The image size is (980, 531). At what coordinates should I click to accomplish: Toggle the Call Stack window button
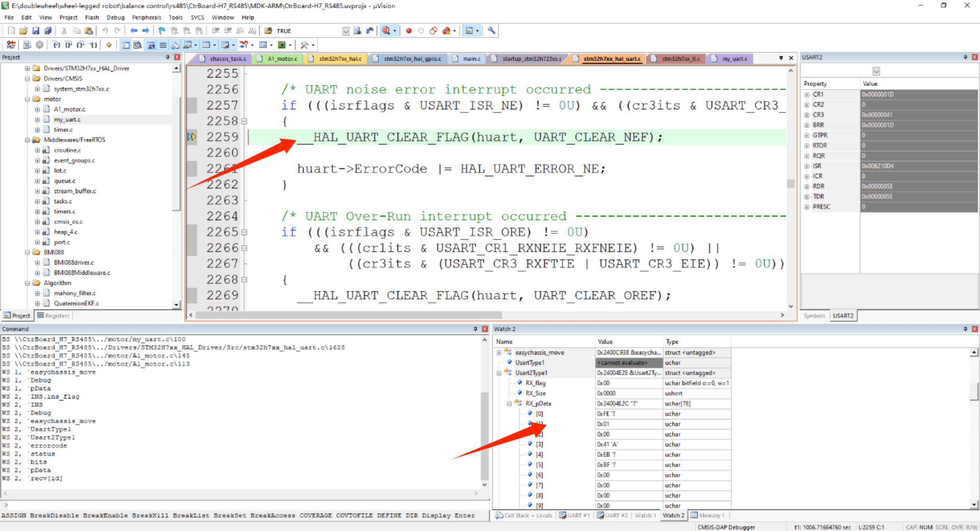(175, 45)
